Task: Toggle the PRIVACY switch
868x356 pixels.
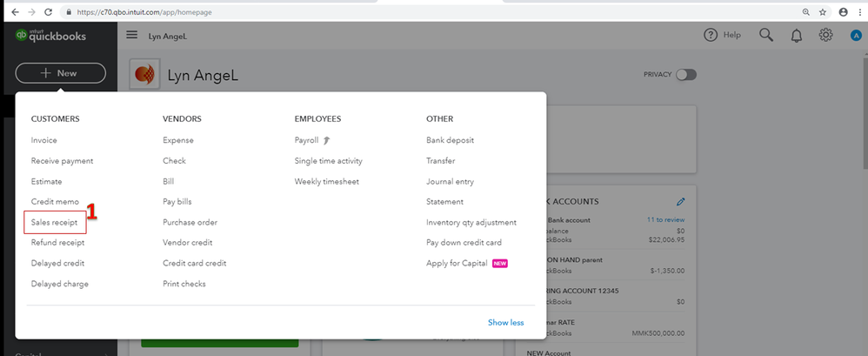Action: [686, 75]
